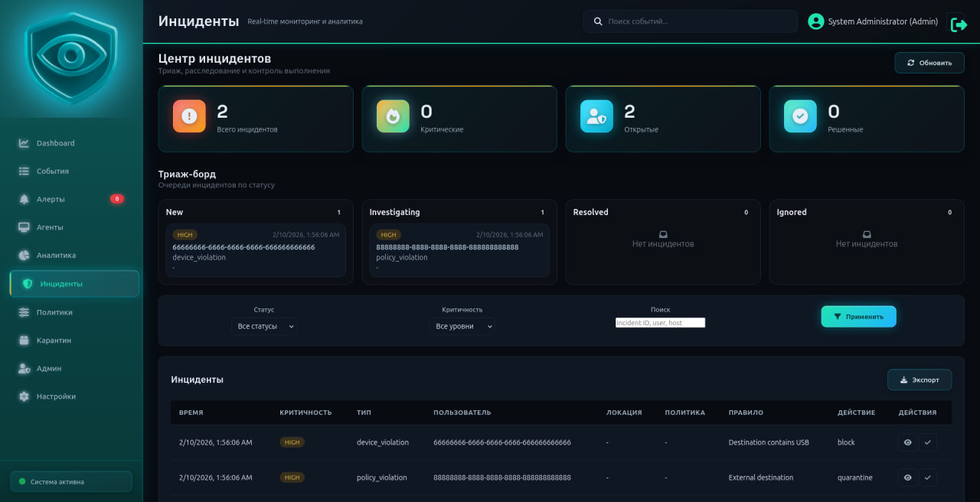Click the empty inbox icon in Ignored
The width and height of the screenshot is (980, 502).
point(867,234)
